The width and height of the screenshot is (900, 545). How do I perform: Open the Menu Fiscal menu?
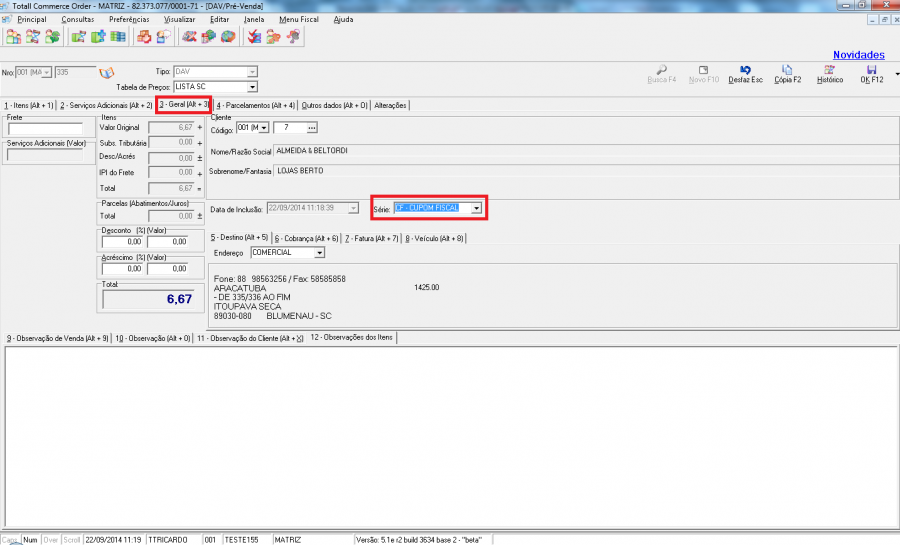coord(301,19)
